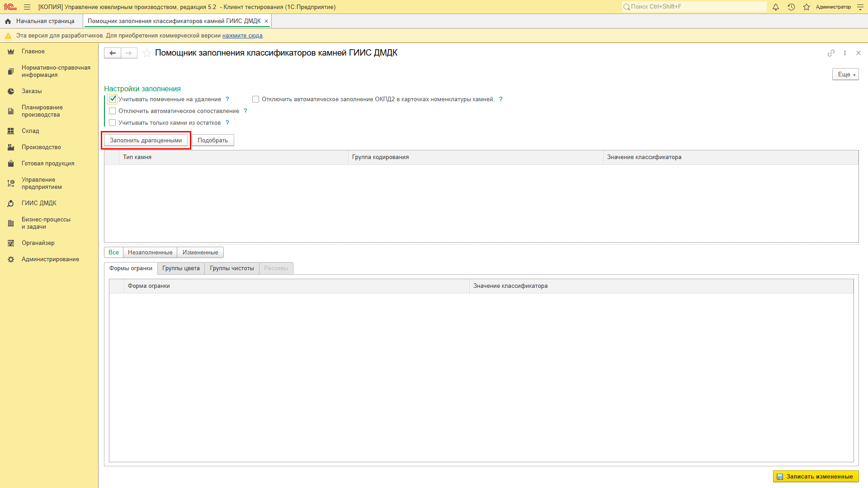868x488 pixels.
Task: Click the Администратор user name
Action: [833, 7]
